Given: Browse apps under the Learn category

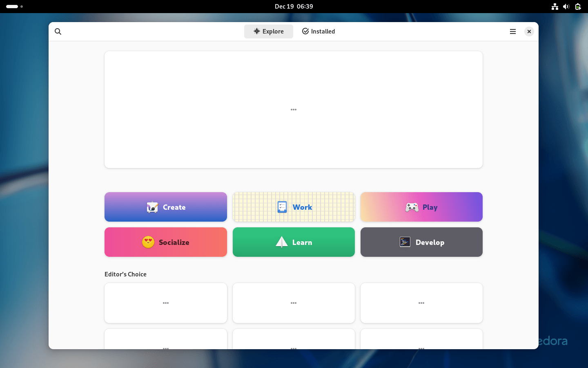Looking at the screenshot, I should tap(294, 242).
